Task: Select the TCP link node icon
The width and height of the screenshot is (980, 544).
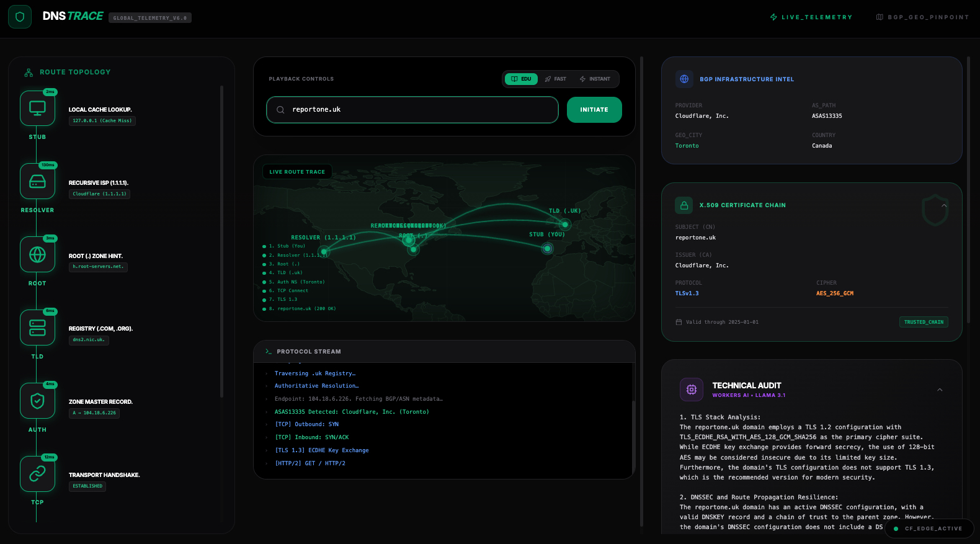Action: point(37,474)
